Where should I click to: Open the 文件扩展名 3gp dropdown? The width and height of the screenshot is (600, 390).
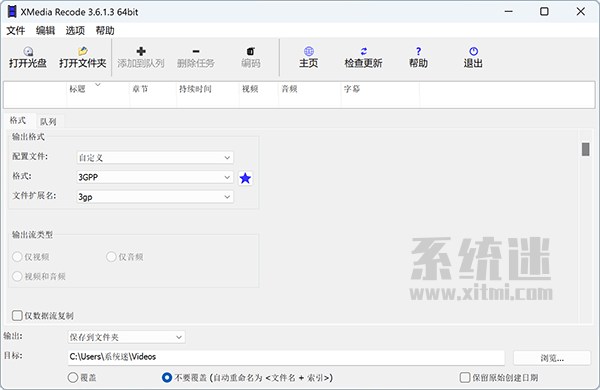click(155, 197)
